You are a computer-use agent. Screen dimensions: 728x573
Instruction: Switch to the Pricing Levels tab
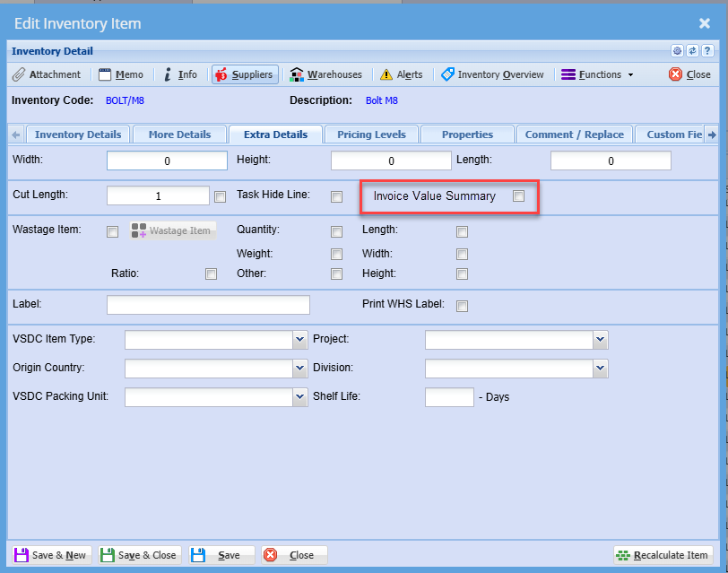pyautogui.click(x=371, y=135)
